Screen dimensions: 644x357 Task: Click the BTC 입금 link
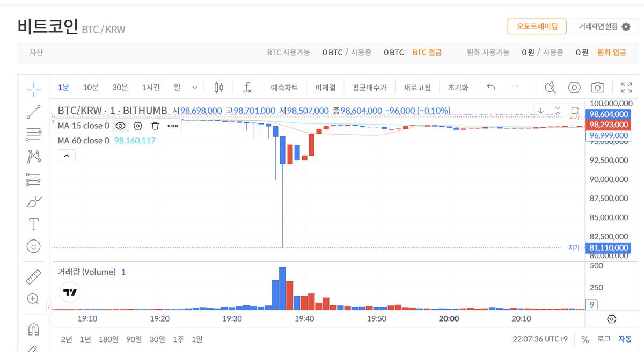pos(427,53)
